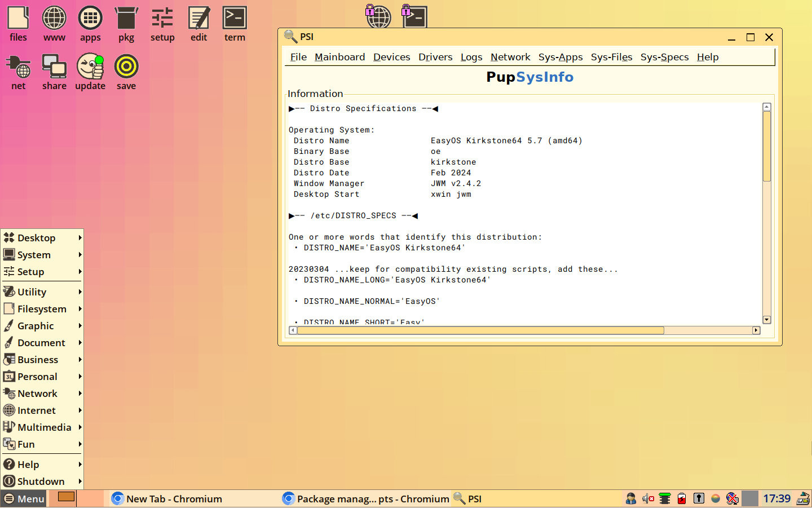Switch to the orange virtual desktop in pager
The height and width of the screenshot is (508, 812).
[66, 497]
